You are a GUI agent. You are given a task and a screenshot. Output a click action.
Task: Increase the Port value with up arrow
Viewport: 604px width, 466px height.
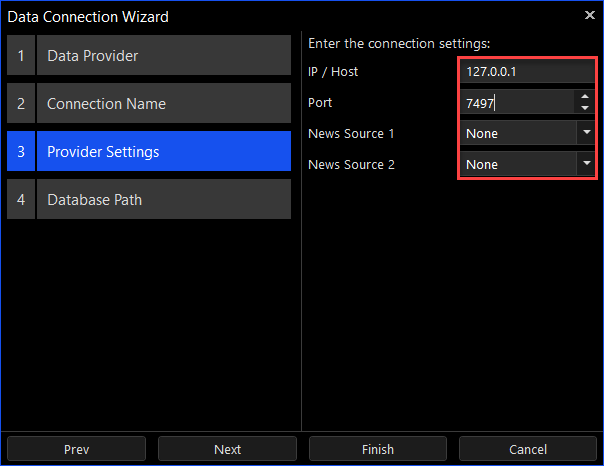[585, 97]
